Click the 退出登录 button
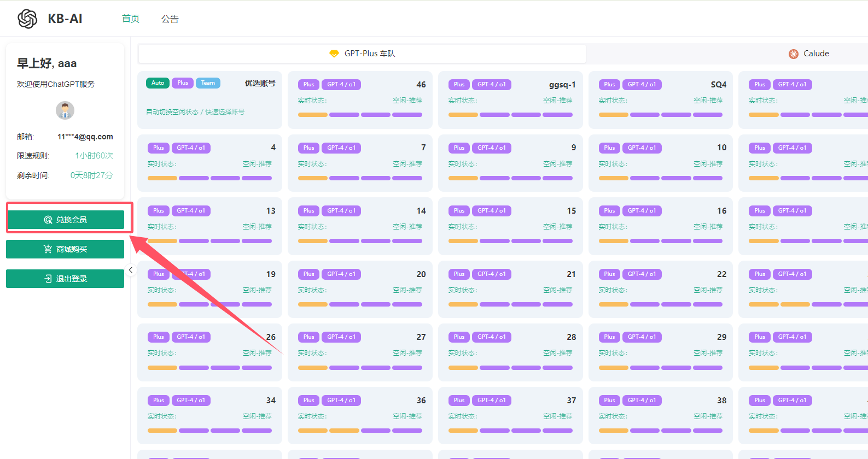This screenshot has width=868, height=459. pos(65,279)
